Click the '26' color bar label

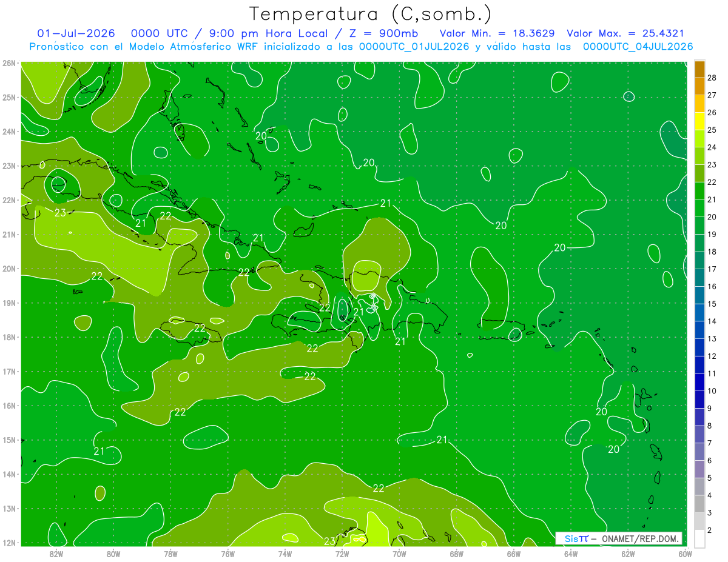click(x=712, y=113)
